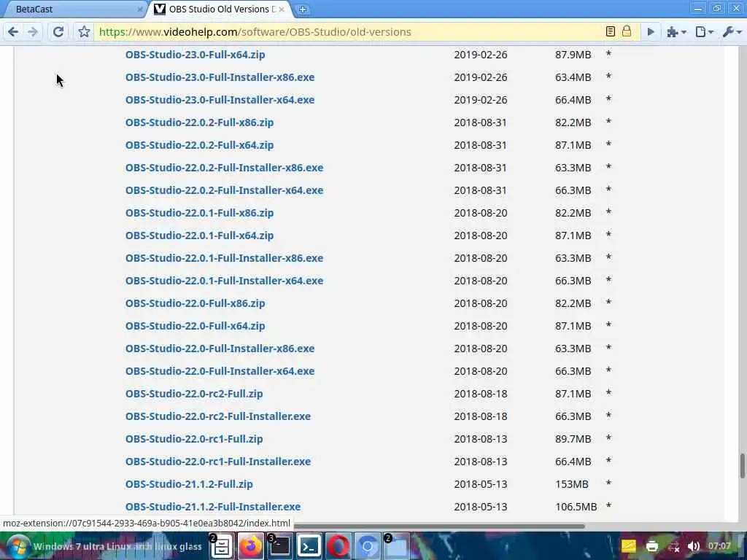The image size is (747, 560).
Task: Open the Windows-style start menu orb
Action: tap(18, 546)
